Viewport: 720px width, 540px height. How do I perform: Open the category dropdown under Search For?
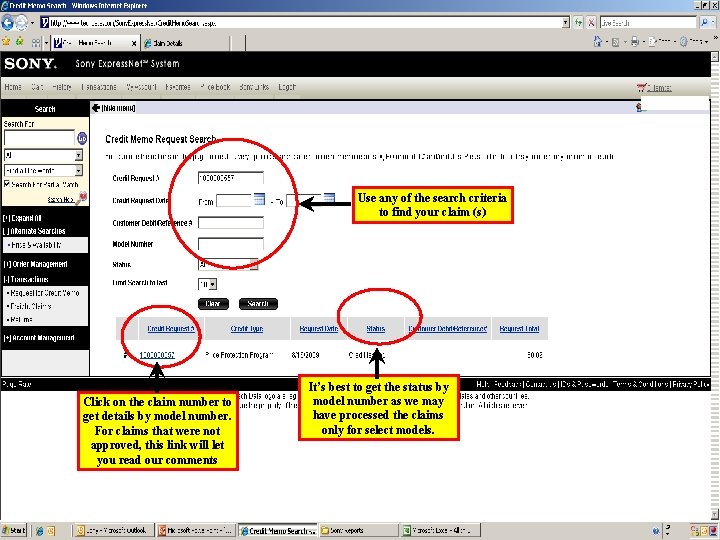pos(79,155)
